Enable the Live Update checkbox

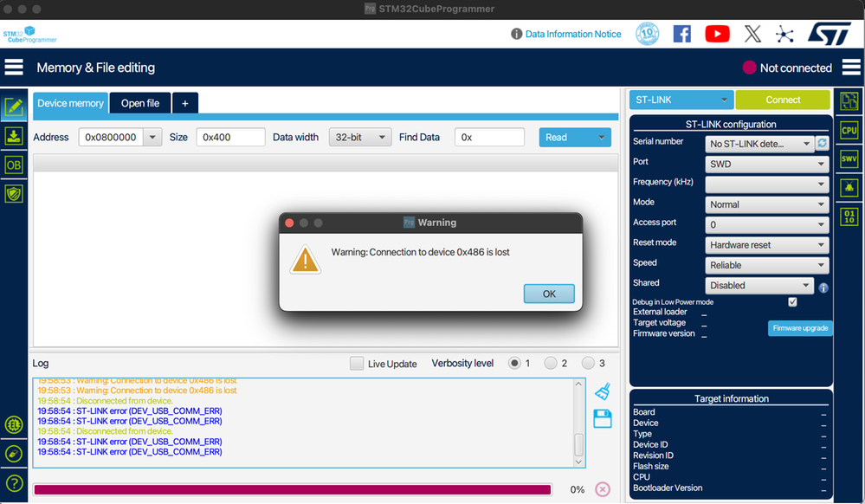357,363
